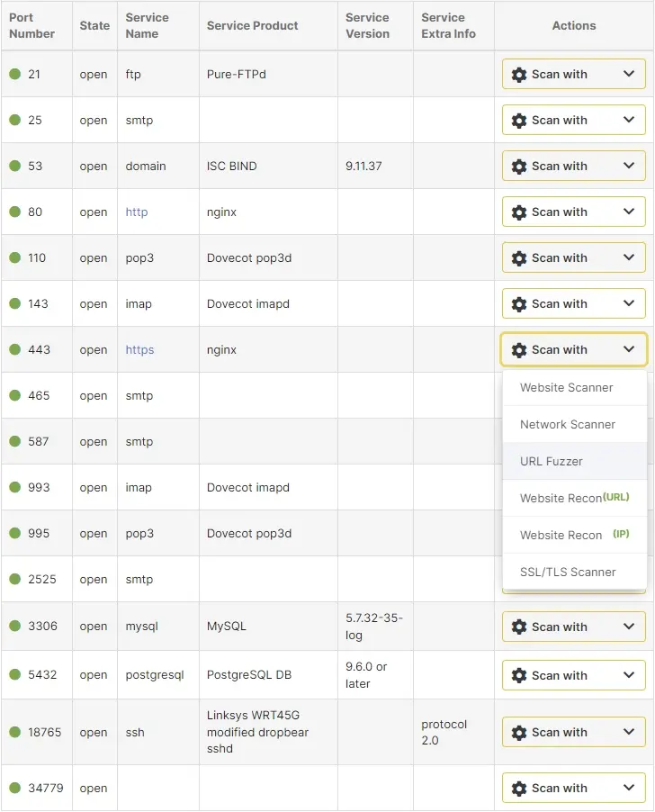Click the gear icon on port 21's Scan button
The height and width of the screenshot is (812, 655).
[519, 74]
